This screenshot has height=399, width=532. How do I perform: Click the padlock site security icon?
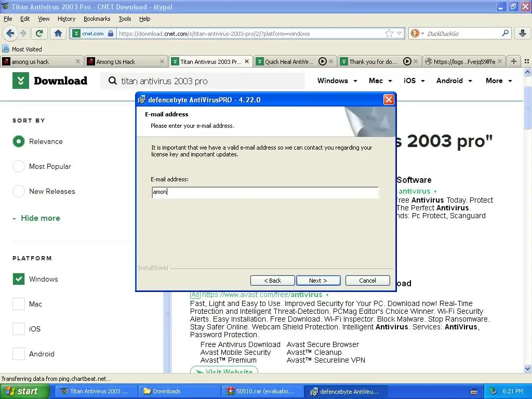[x=111, y=33]
